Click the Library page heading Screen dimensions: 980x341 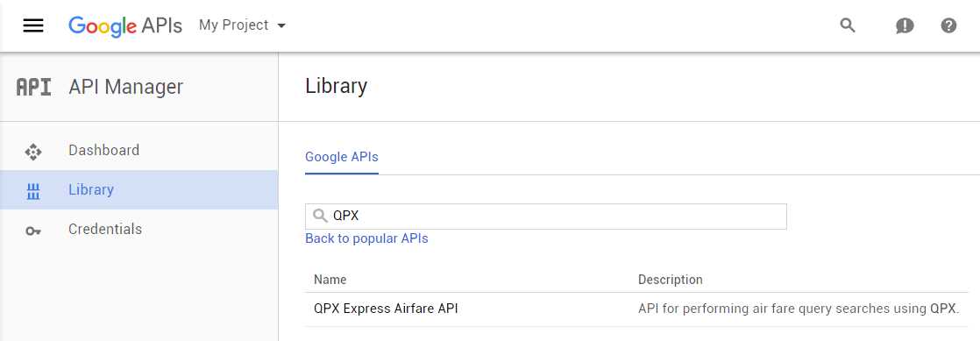tap(337, 86)
